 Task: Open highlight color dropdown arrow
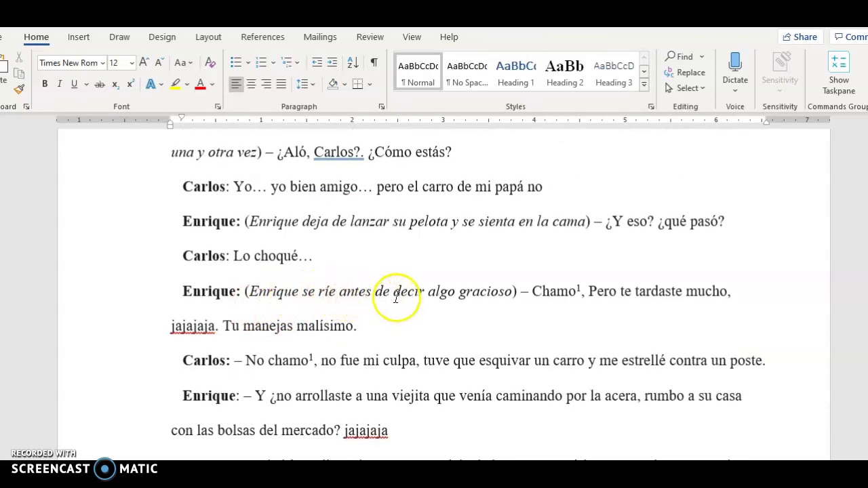click(187, 84)
